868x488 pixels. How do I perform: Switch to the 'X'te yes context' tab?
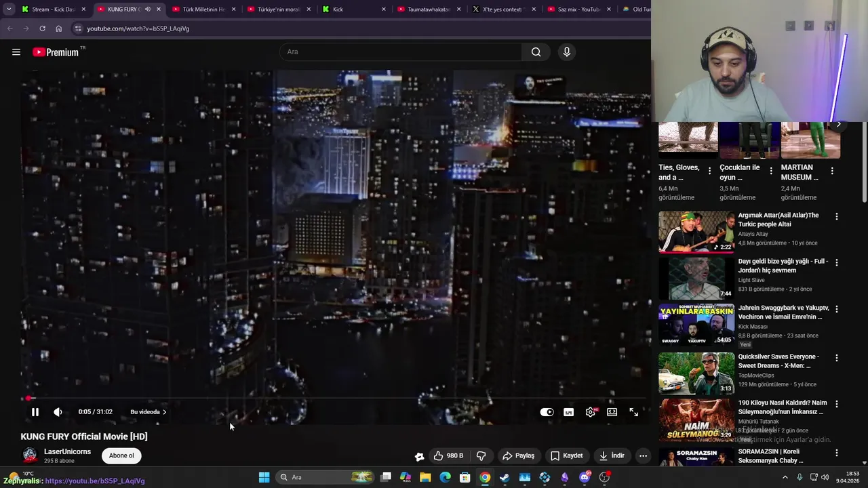pos(503,9)
